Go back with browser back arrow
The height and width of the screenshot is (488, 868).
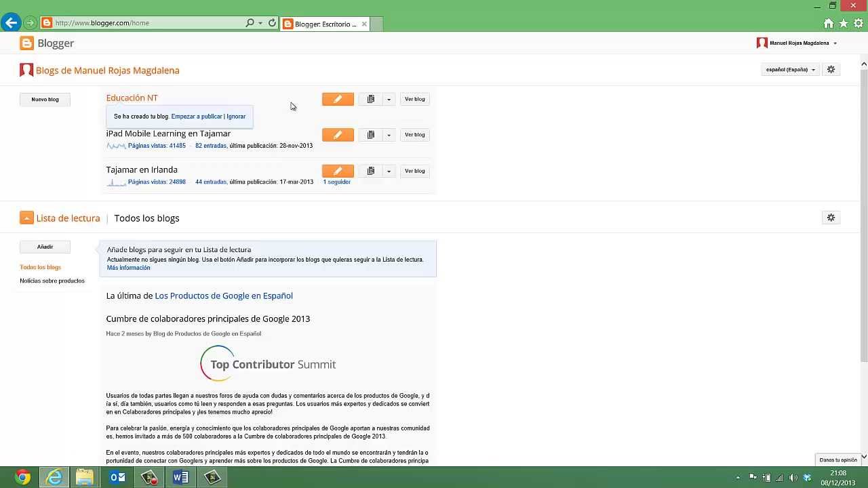pyautogui.click(x=11, y=23)
